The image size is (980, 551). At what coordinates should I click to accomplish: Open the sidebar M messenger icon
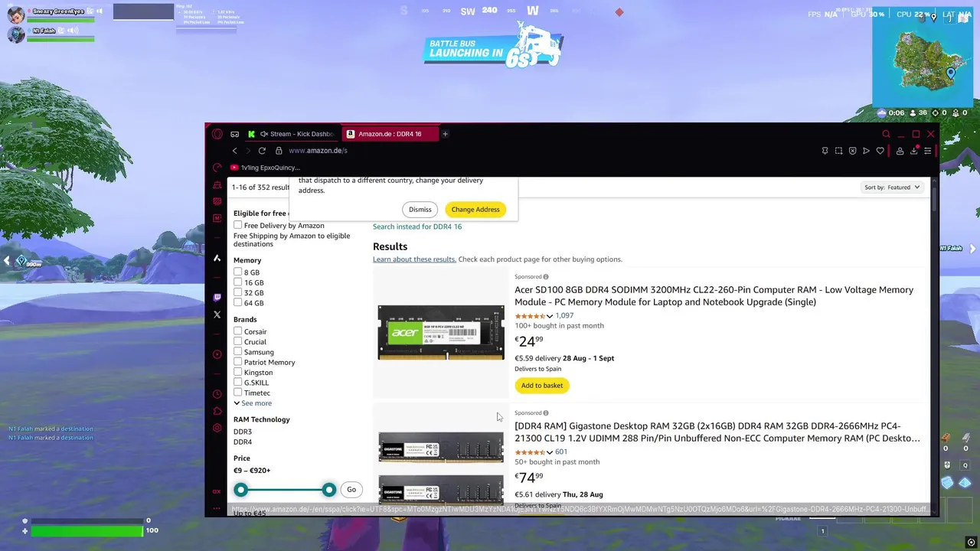[x=217, y=218]
